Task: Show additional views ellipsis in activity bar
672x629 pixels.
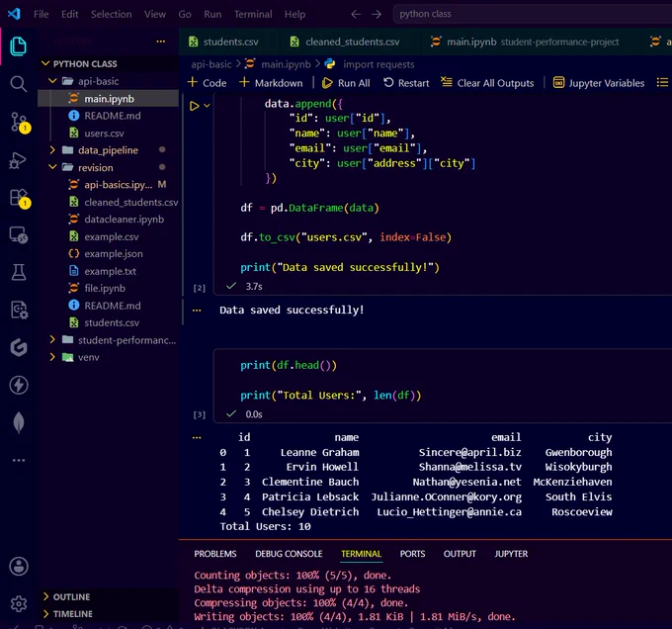Action: tap(19, 460)
